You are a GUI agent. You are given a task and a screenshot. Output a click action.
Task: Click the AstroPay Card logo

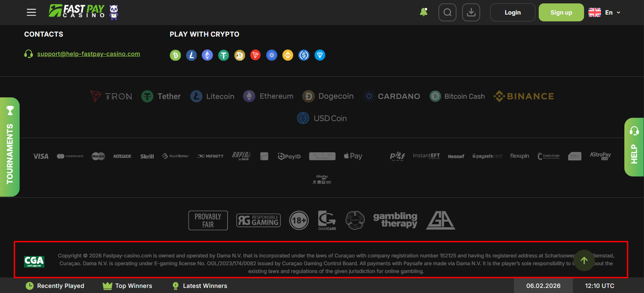point(600,156)
